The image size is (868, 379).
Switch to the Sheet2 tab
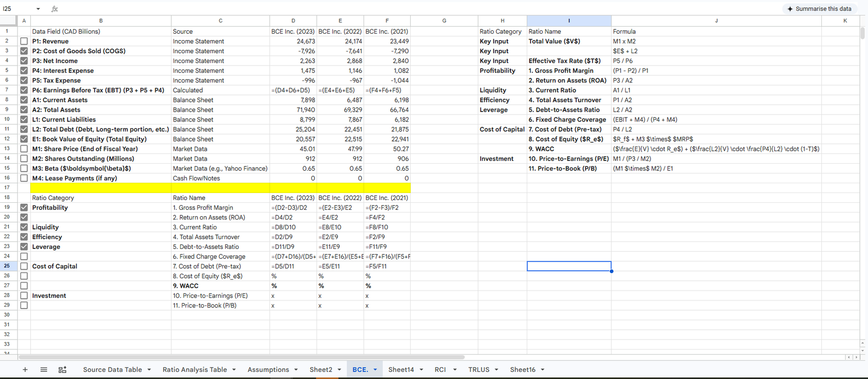(x=321, y=369)
